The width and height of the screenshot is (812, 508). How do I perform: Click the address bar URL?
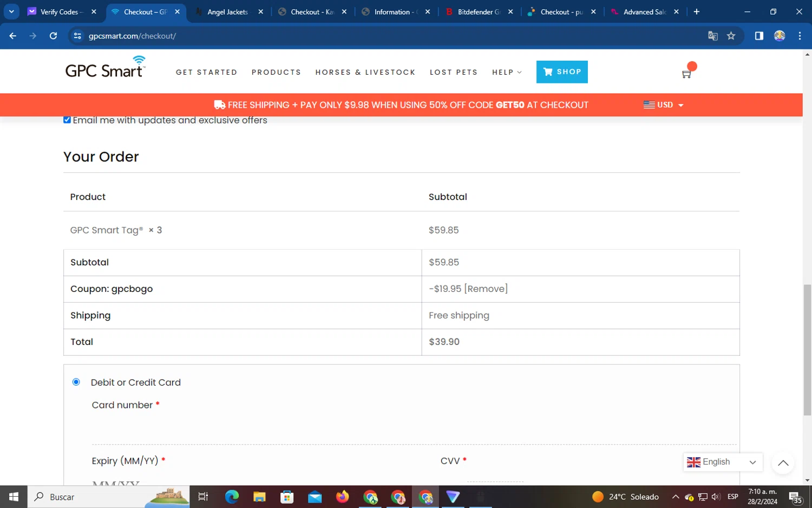coord(132,36)
